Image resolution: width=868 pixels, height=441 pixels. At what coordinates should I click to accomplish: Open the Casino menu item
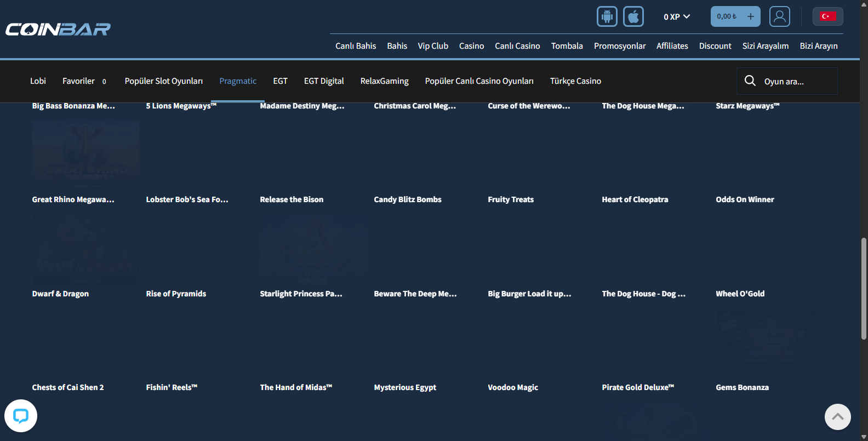point(471,46)
